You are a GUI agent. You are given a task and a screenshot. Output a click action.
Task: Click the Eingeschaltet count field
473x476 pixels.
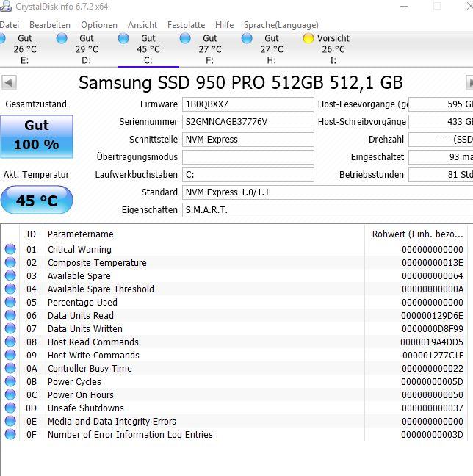(x=441, y=157)
